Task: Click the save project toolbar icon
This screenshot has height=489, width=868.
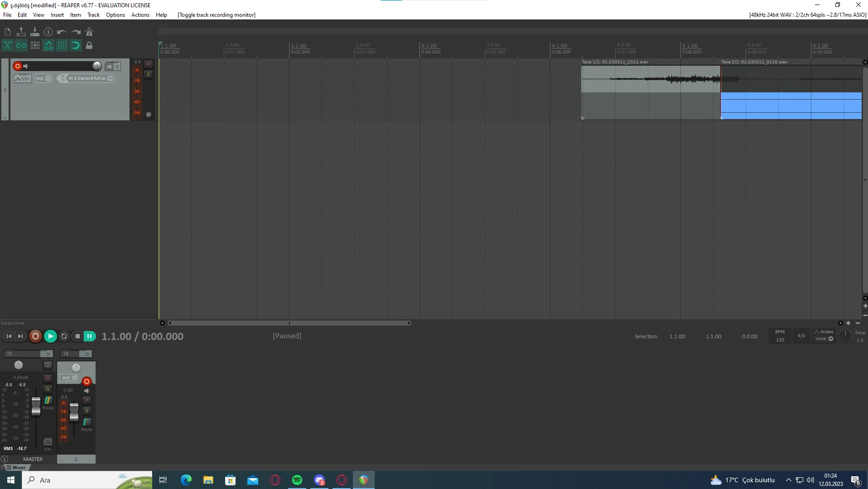Action: coord(34,32)
